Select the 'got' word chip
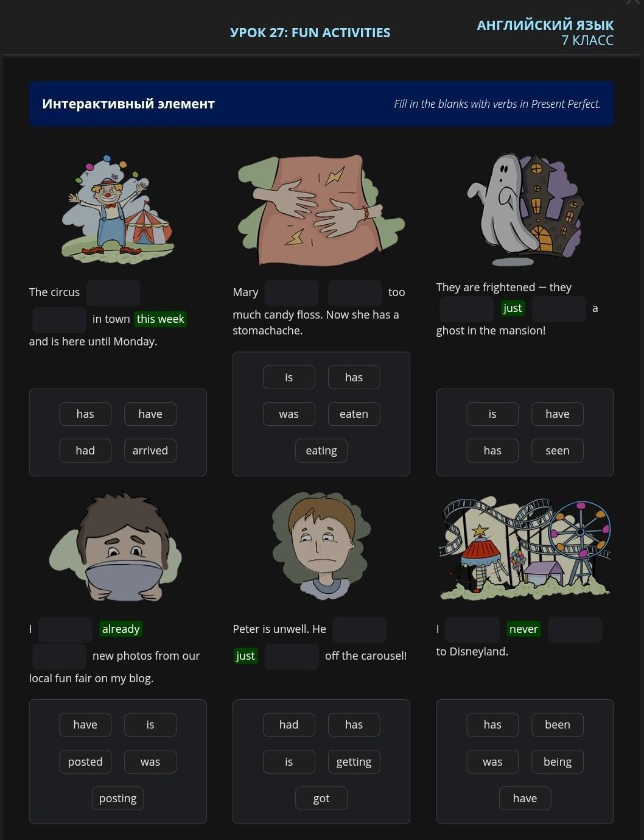Image resolution: width=644 pixels, height=840 pixels. (321, 799)
